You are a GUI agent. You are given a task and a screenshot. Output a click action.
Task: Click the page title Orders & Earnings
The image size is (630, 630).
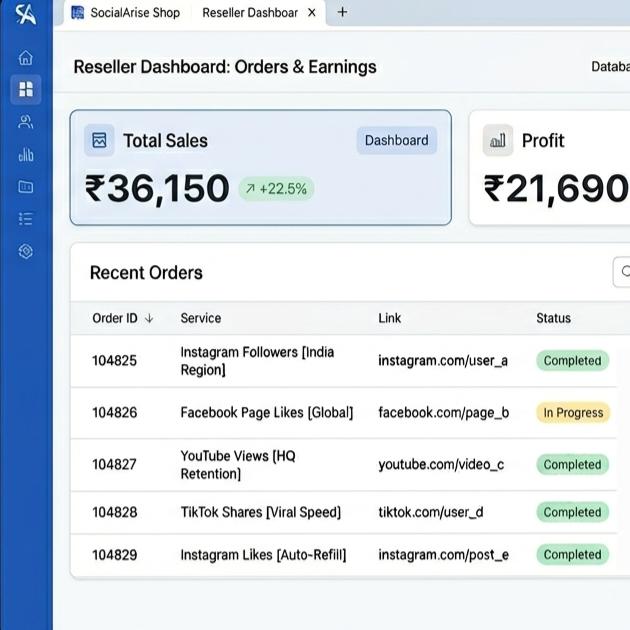pos(305,67)
